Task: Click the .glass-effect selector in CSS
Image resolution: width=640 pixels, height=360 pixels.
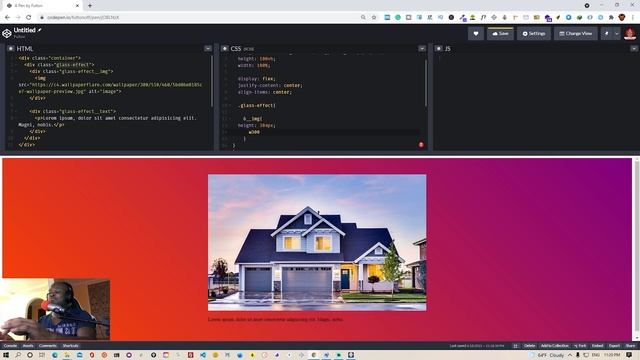Action: (257, 105)
